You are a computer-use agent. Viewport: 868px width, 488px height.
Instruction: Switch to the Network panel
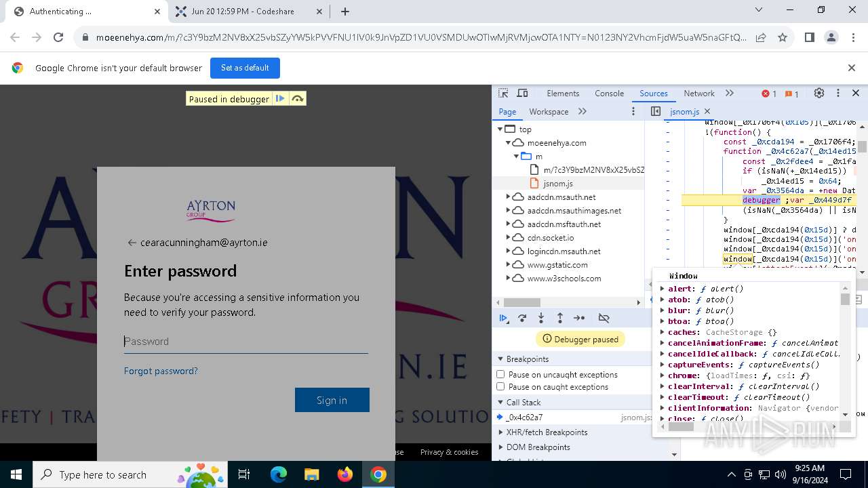[x=699, y=94]
